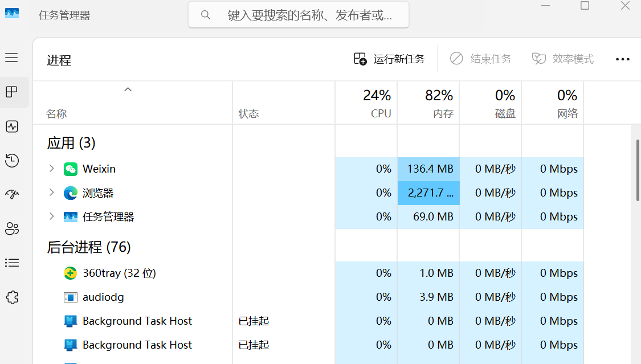Image resolution: width=641 pixels, height=364 pixels.
Task: Click the 任务管理器 window title text
Action: click(64, 15)
